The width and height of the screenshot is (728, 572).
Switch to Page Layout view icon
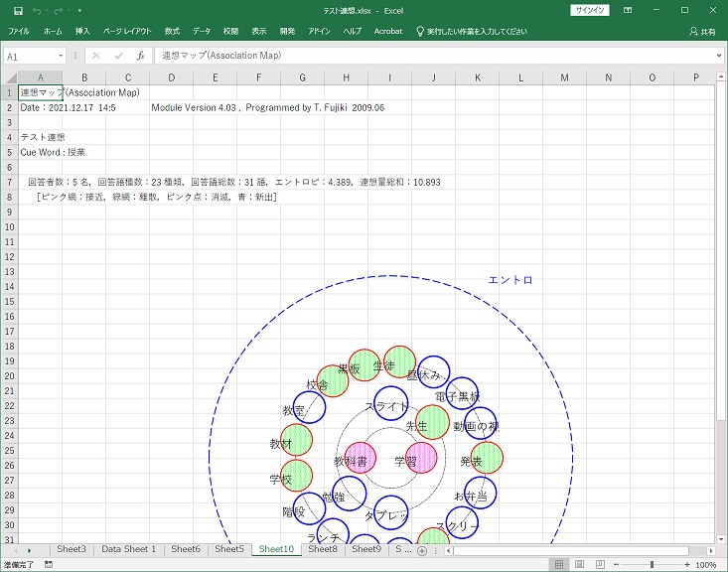(581, 565)
